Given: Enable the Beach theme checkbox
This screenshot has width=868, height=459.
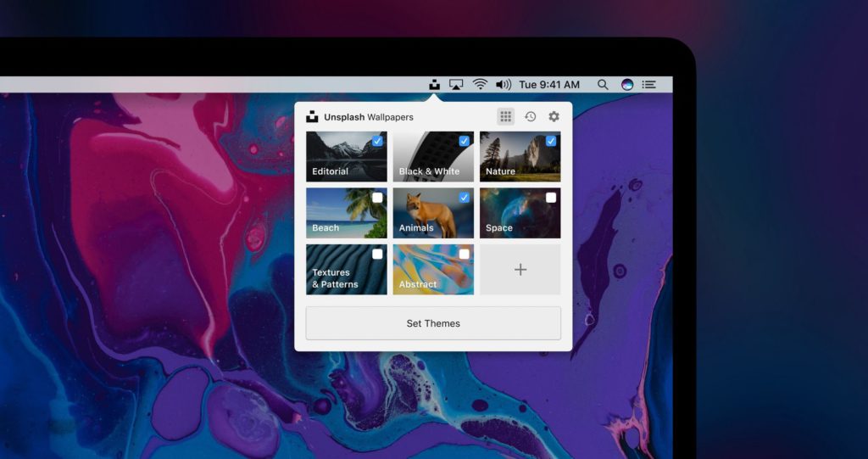Looking at the screenshot, I should (377, 198).
